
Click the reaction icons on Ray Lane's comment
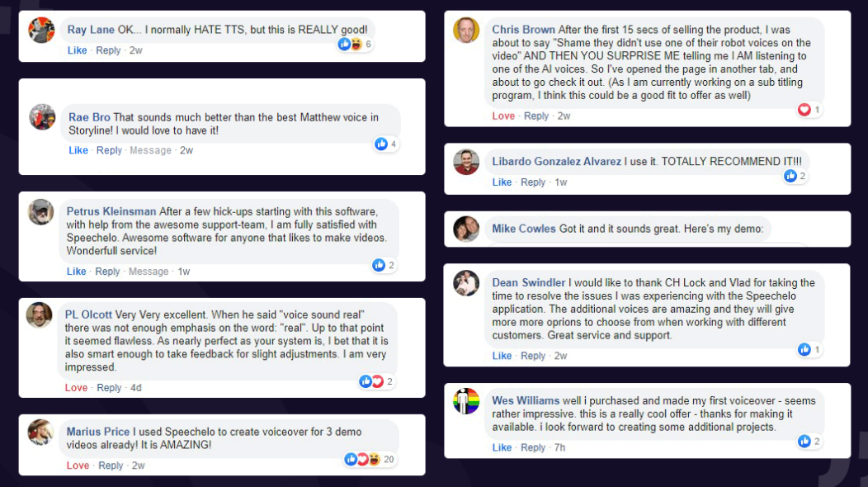pos(350,44)
